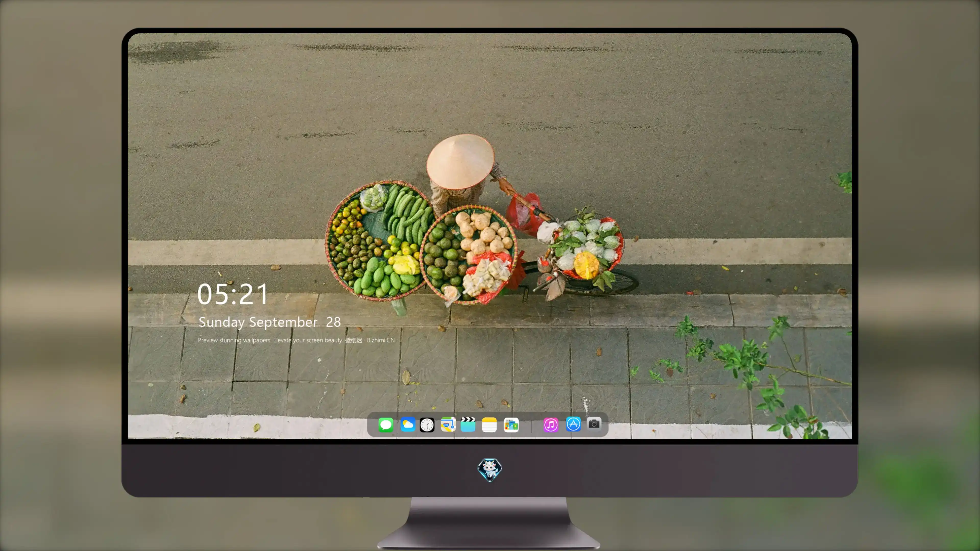Click the 'Sunday September 28' date text
This screenshot has height=551, width=980.
pos(269,322)
